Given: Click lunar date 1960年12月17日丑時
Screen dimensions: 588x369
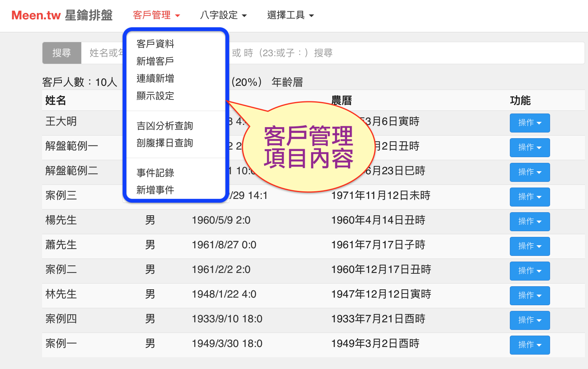Looking at the screenshot, I should [381, 270].
